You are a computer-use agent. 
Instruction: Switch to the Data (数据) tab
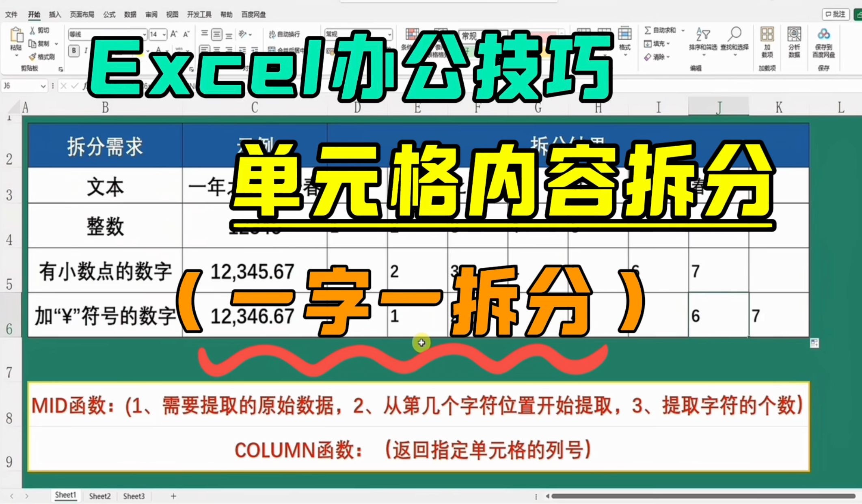coord(130,15)
